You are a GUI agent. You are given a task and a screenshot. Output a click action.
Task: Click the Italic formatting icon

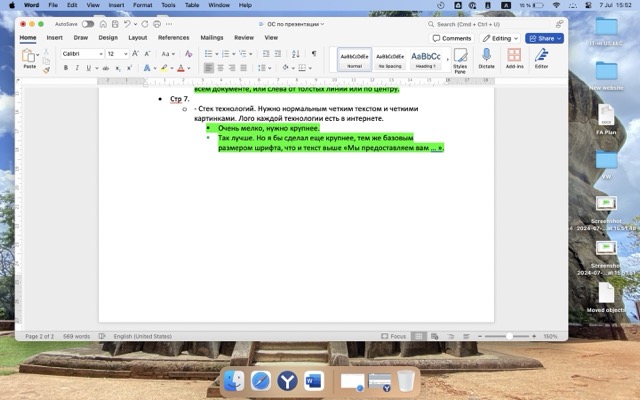[77, 68]
